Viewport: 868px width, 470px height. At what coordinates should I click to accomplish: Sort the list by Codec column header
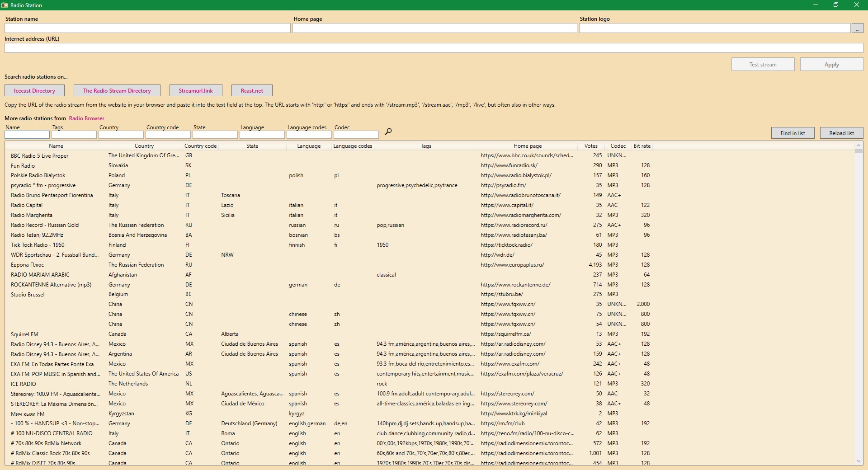coord(618,146)
